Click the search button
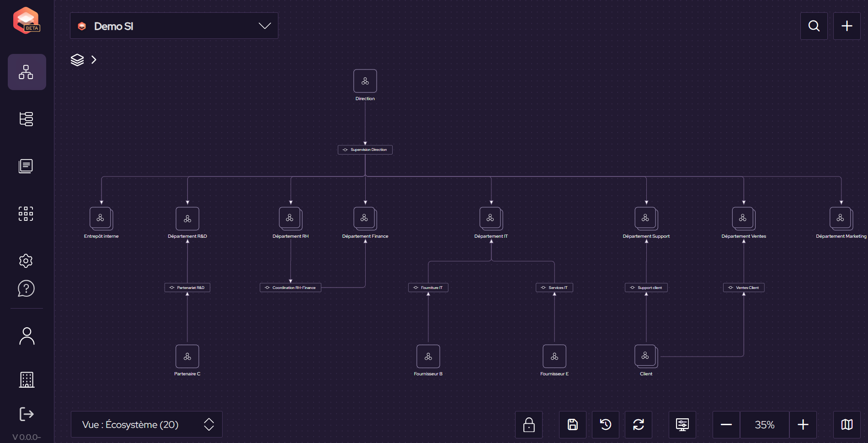The width and height of the screenshot is (868, 443). click(814, 26)
